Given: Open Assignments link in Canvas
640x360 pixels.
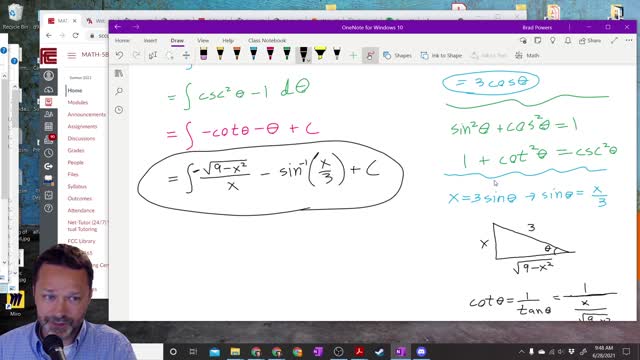Looking at the screenshot, I should coord(82,127).
